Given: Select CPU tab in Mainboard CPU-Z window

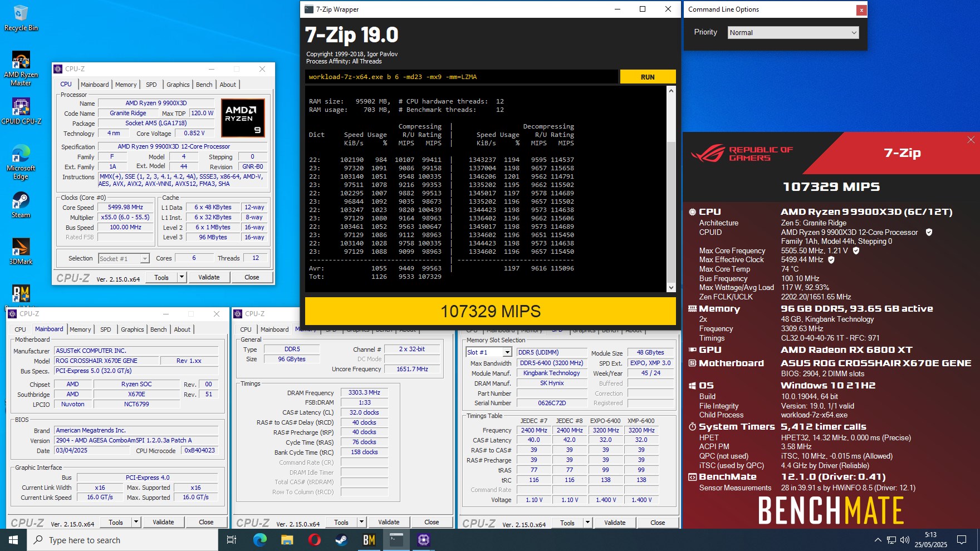Looking at the screenshot, I should [21, 329].
